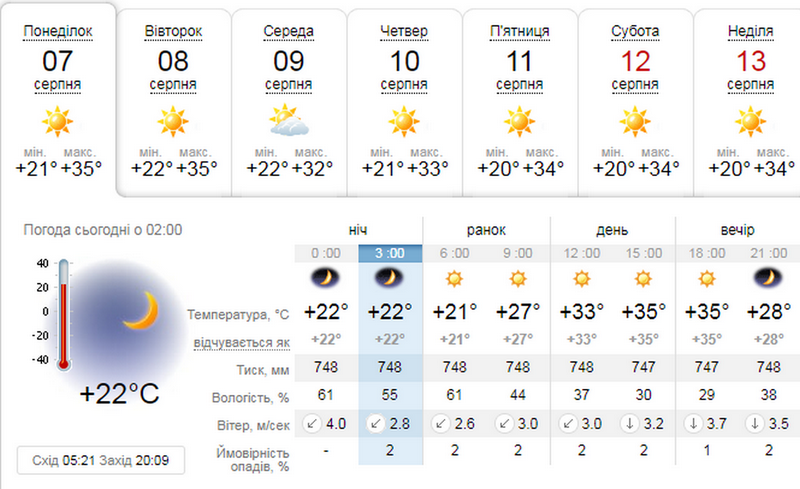Click the moon icon at 21:00 column

pyautogui.click(x=769, y=277)
